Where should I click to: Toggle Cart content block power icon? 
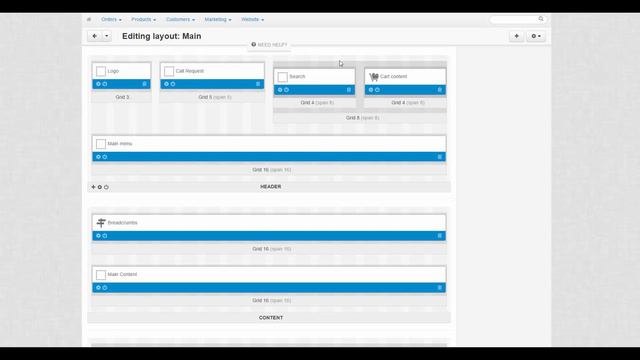[378, 90]
